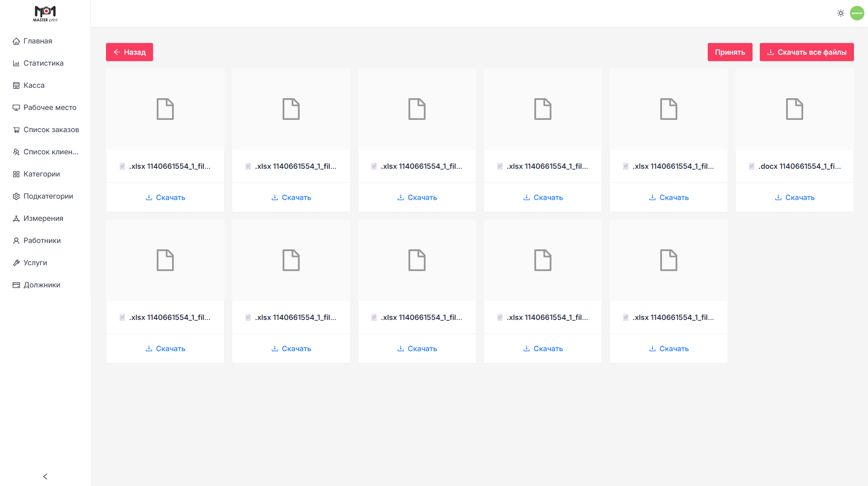Go to Статистика in the sidebar
The height and width of the screenshot is (486, 868).
[43, 63]
